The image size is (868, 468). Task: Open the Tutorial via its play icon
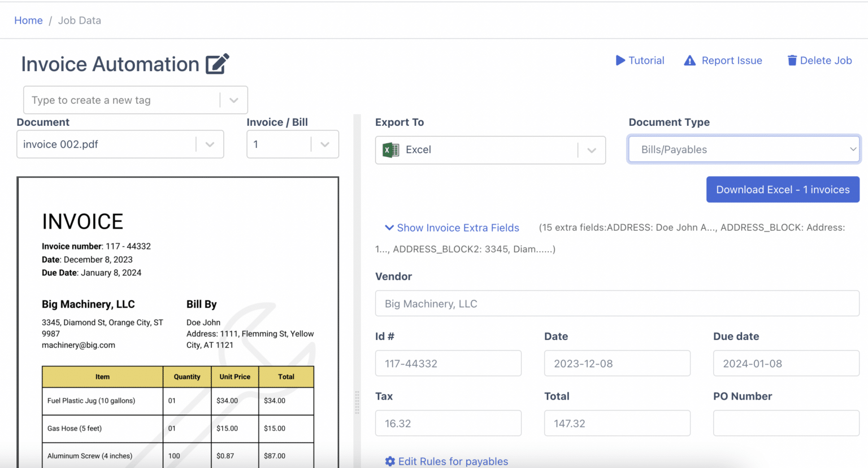[x=621, y=60]
